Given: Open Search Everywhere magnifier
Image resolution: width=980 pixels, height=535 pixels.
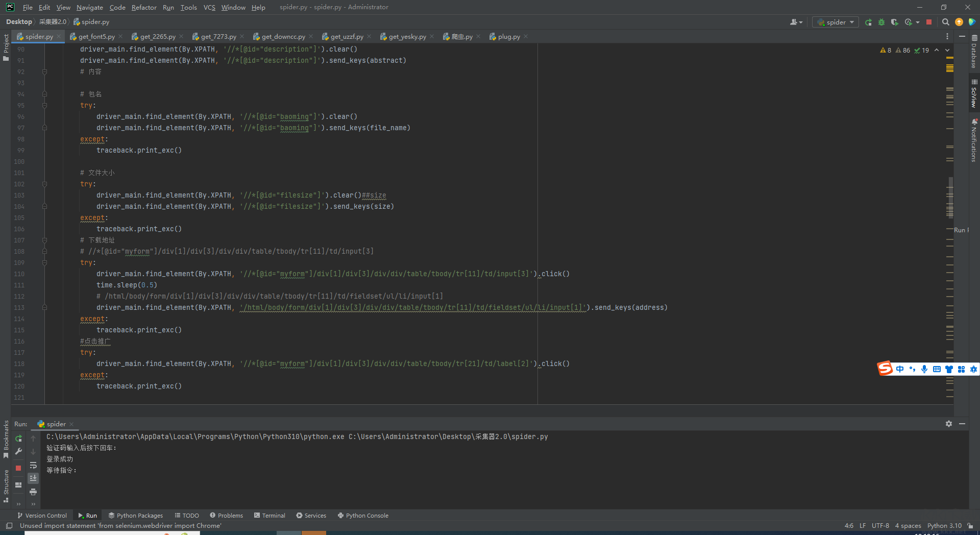Looking at the screenshot, I should click(x=945, y=22).
